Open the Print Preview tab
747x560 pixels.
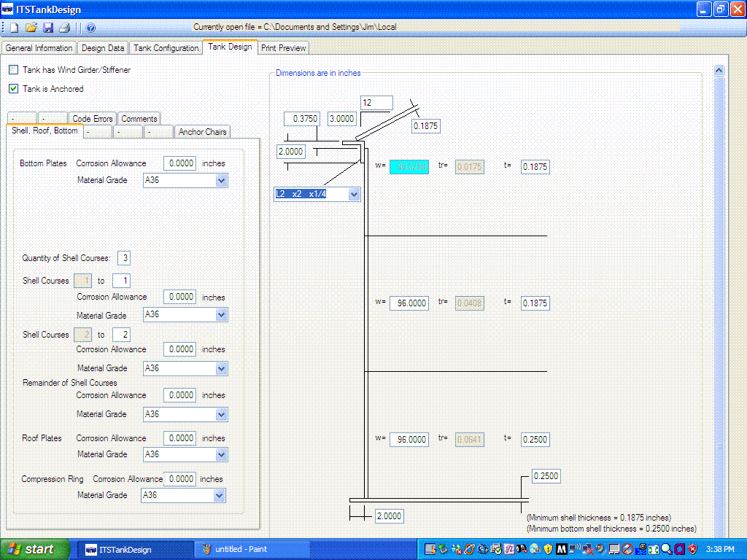click(x=284, y=48)
